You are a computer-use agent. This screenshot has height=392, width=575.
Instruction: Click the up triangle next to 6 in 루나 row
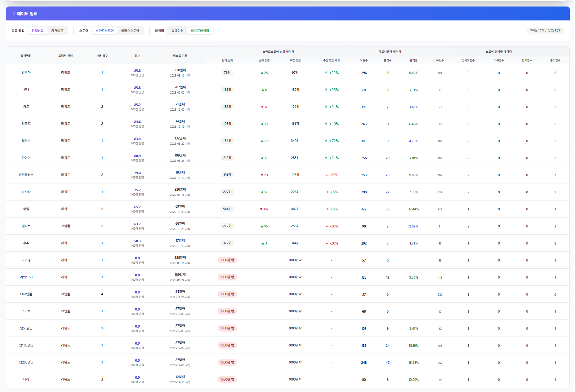tap(263, 90)
